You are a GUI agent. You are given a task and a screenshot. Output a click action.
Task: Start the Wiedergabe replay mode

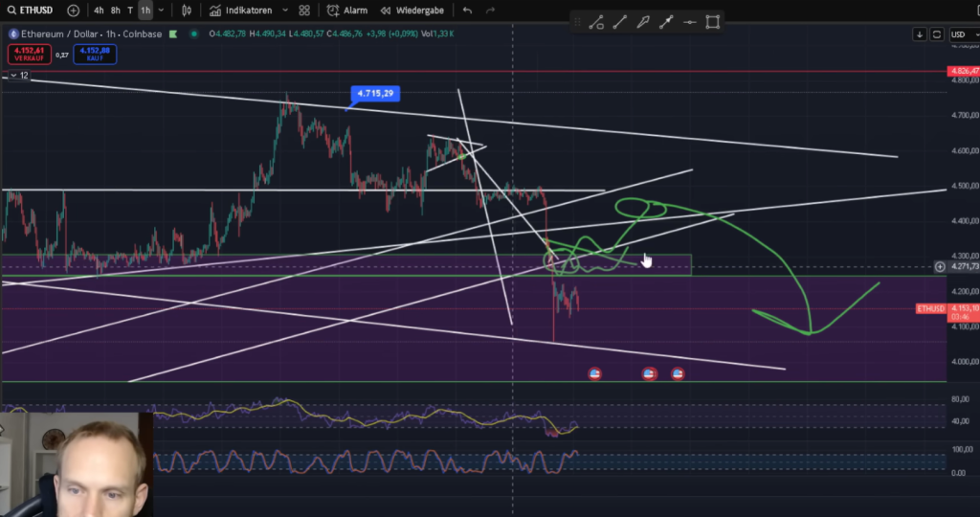coord(412,10)
